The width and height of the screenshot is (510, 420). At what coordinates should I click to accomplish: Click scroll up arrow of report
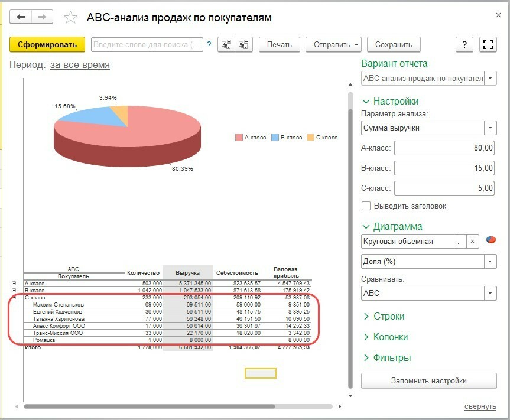350,84
